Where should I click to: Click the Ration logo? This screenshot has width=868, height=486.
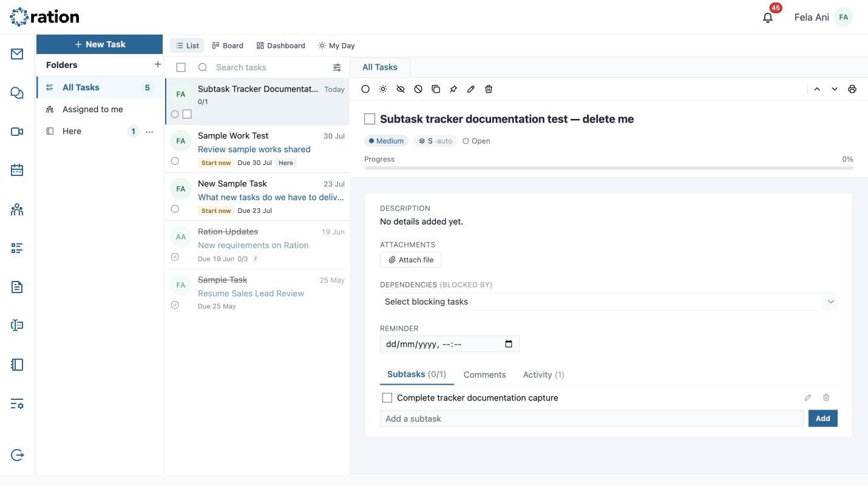[x=44, y=17]
